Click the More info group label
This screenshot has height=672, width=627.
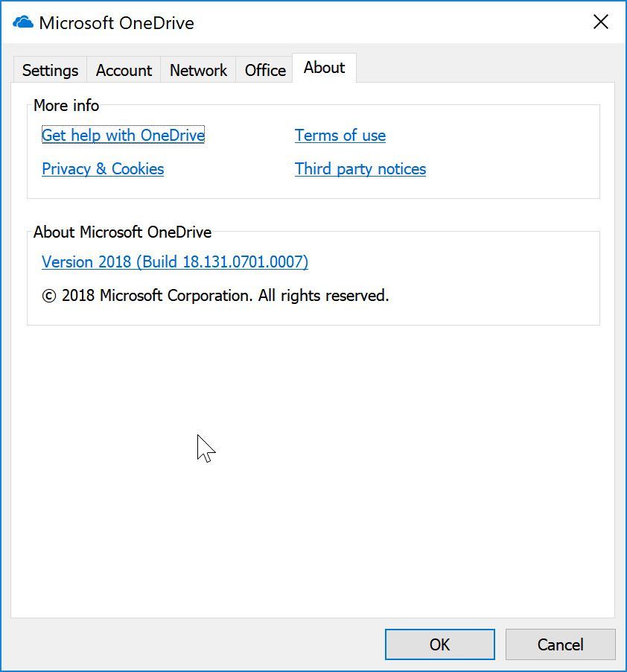click(66, 106)
